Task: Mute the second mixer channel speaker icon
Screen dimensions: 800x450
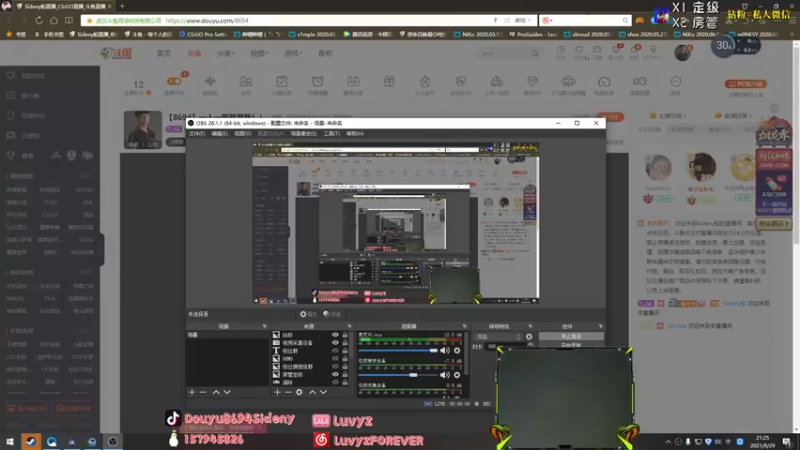Action: [x=445, y=375]
